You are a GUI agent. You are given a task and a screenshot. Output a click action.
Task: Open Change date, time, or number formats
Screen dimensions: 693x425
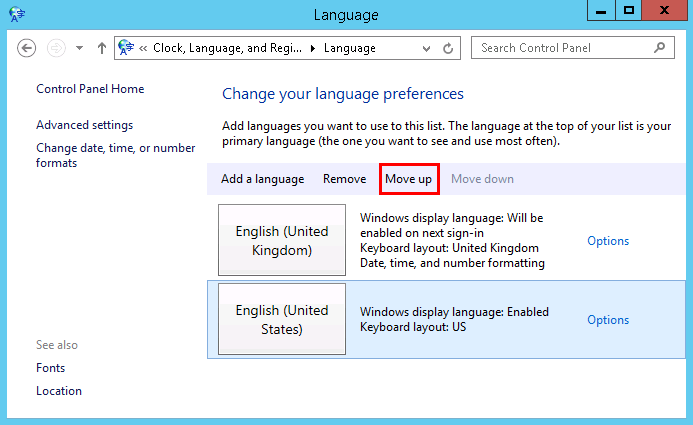pos(115,155)
